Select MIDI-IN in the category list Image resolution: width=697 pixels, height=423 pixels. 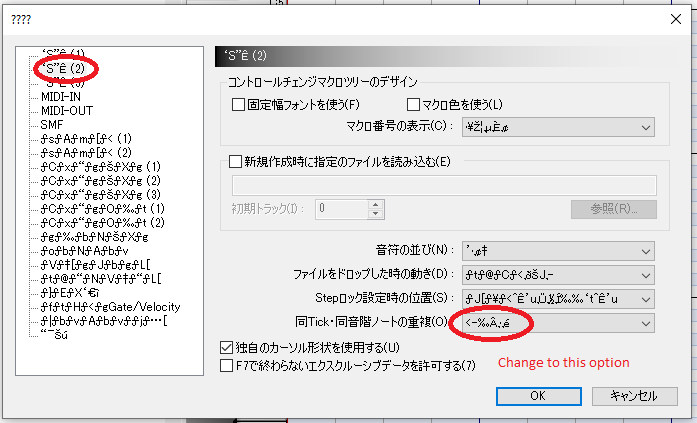(60, 96)
